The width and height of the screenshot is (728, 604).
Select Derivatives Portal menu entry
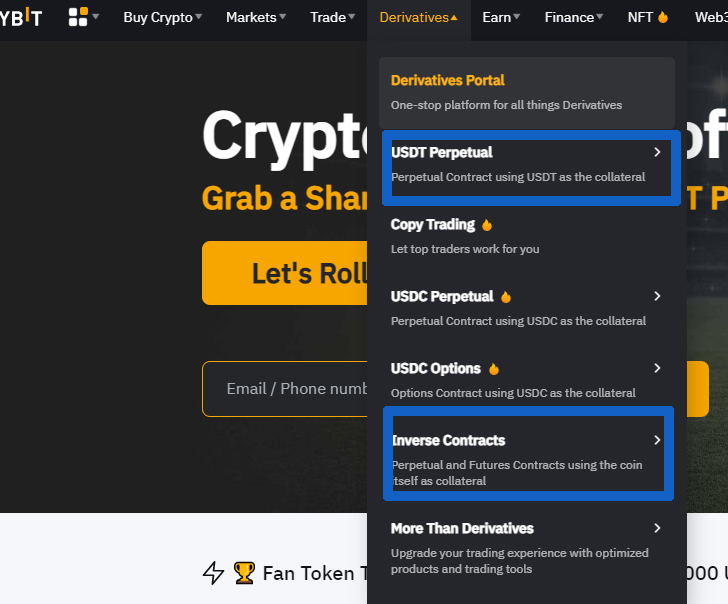(526, 93)
